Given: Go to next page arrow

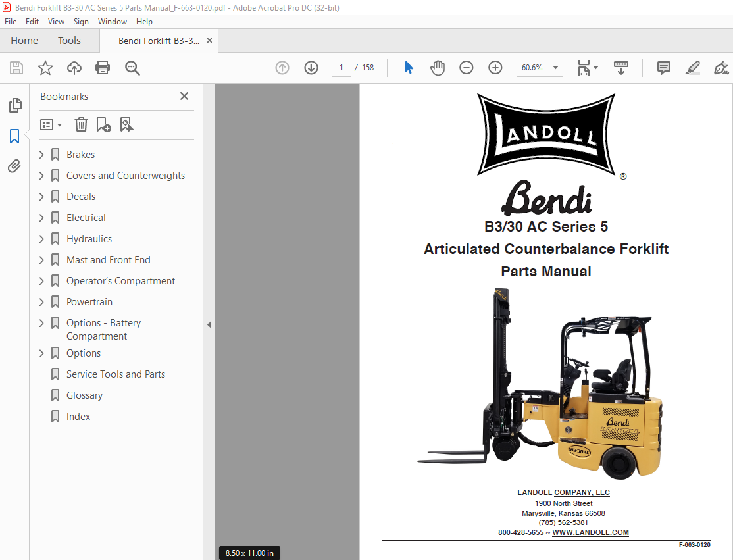Looking at the screenshot, I should tap(311, 68).
